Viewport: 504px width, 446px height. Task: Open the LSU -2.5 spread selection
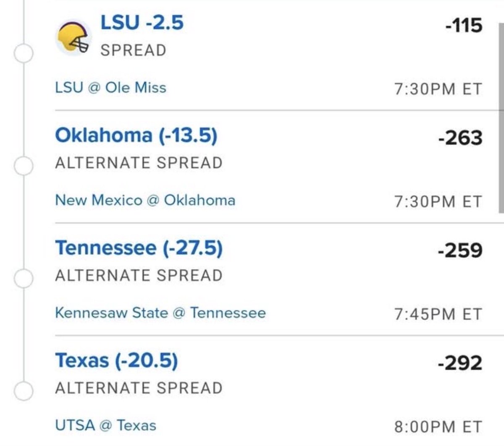[x=142, y=22]
